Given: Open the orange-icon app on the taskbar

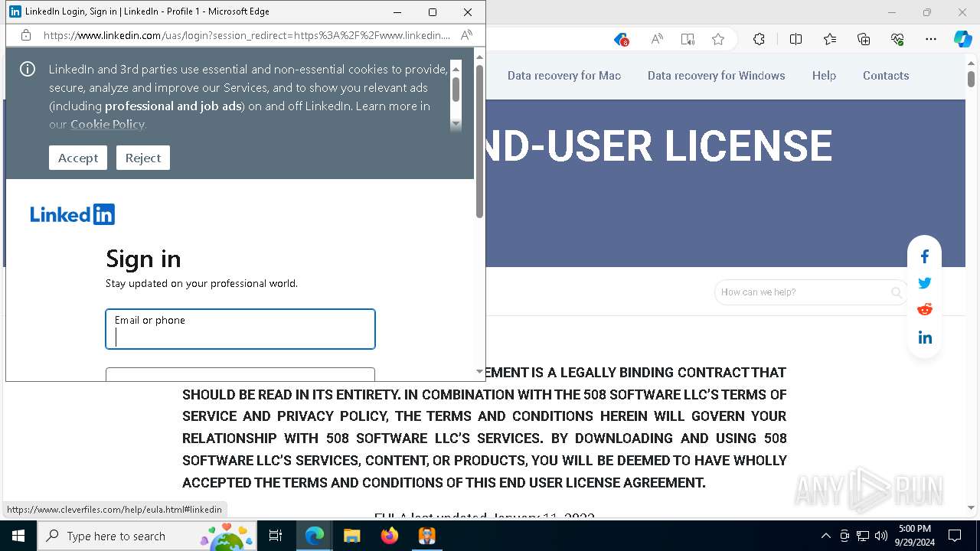Looking at the screenshot, I should (426, 536).
